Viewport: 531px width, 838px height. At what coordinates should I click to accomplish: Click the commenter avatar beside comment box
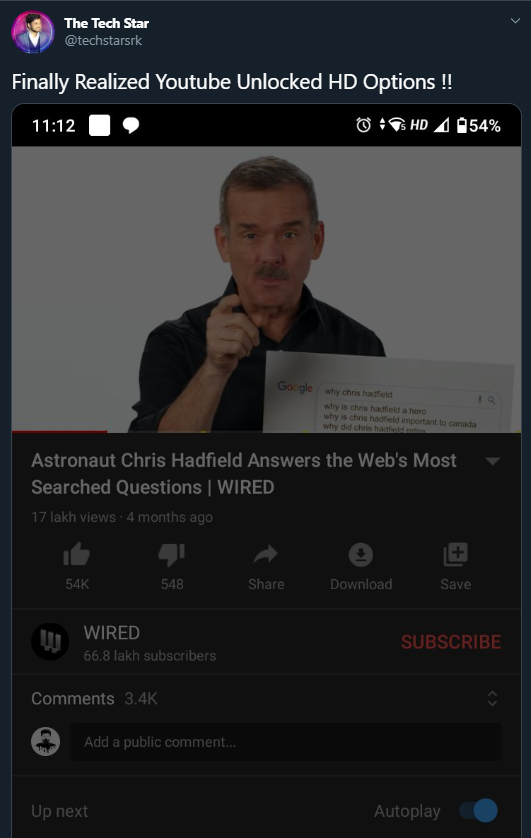click(45, 741)
